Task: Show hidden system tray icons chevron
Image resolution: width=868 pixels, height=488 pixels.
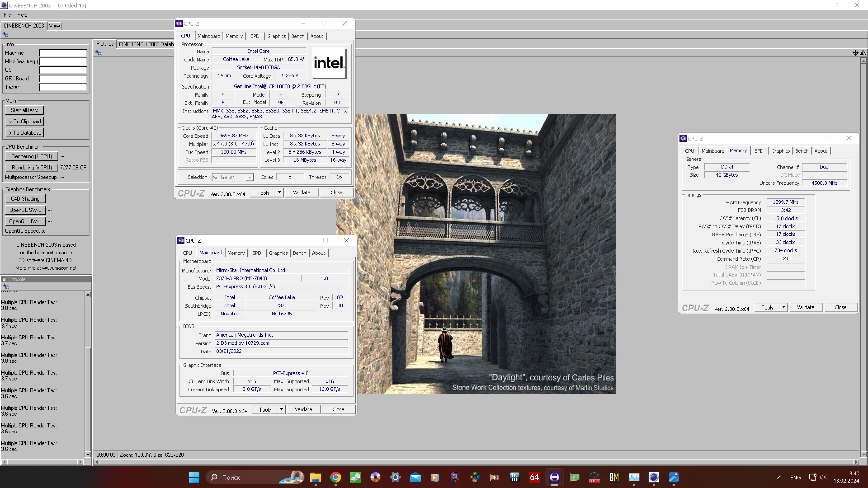Action: 780,477
